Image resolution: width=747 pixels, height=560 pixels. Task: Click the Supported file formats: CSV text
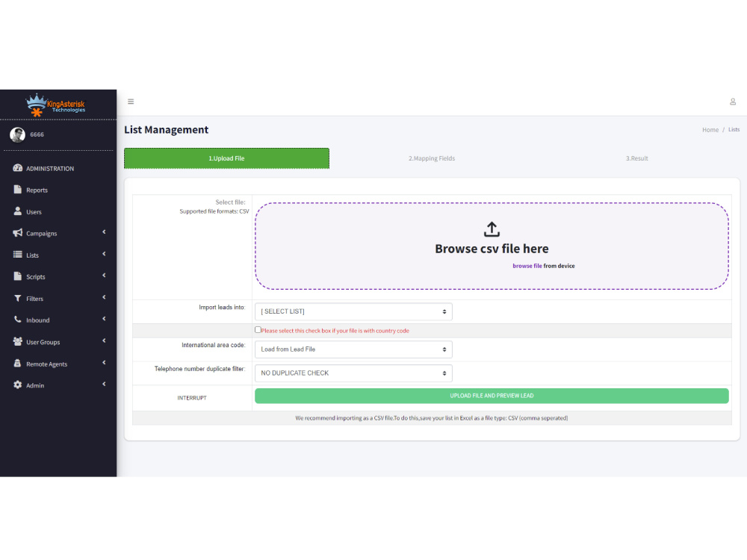(x=214, y=211)
